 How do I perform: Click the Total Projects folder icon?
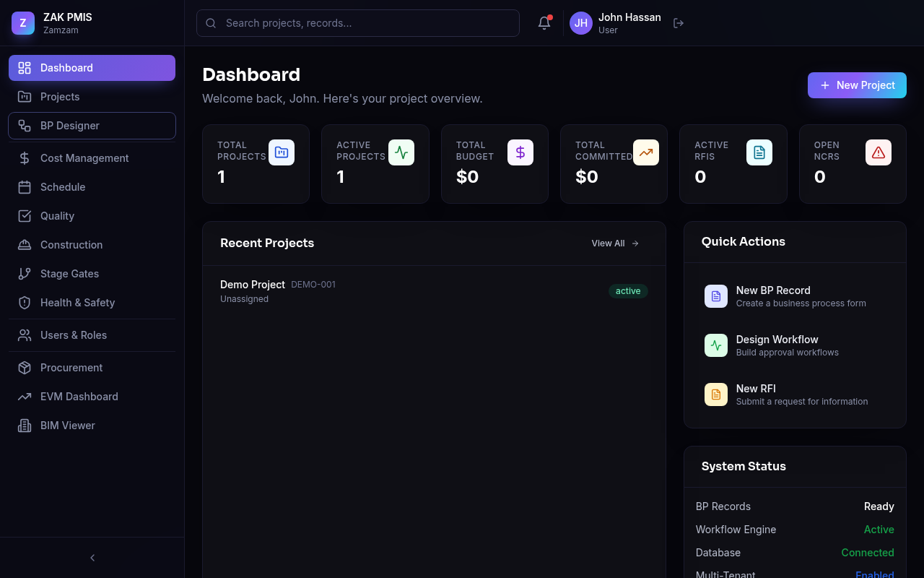pos(282,152)
